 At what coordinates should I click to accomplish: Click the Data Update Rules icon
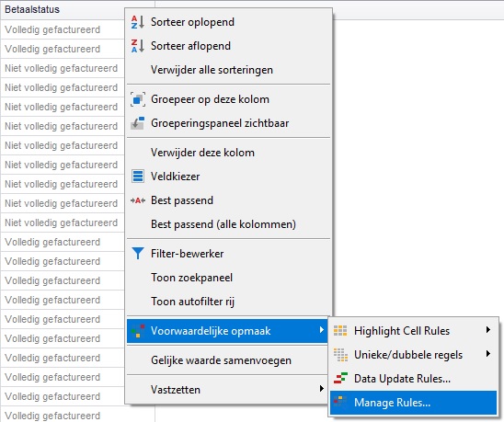point(340,379)
